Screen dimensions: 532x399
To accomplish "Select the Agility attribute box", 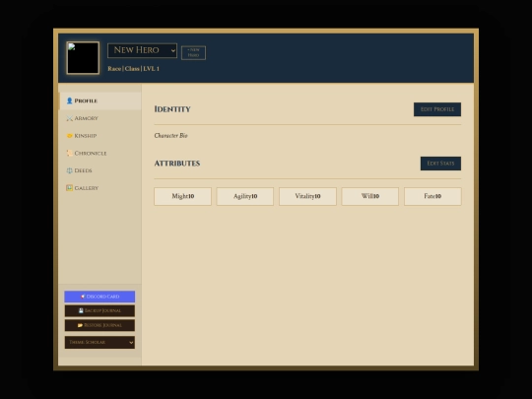I will pos(245,196).
